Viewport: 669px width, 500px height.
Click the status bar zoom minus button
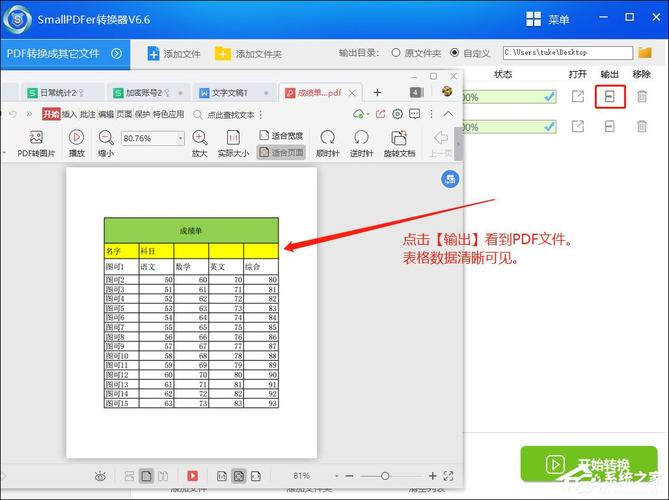coord(349,476)
